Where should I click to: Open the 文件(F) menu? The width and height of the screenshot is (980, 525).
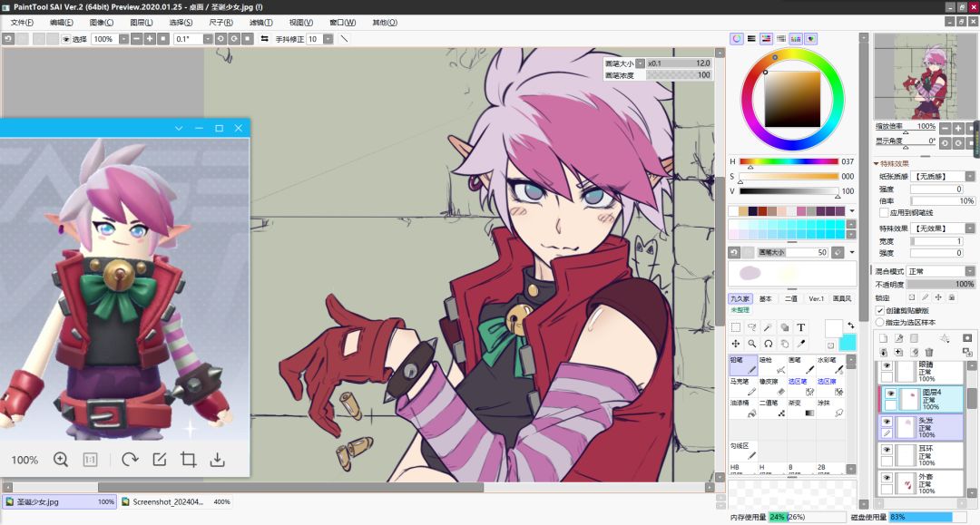pyautogui.click(x=22, y=23)
